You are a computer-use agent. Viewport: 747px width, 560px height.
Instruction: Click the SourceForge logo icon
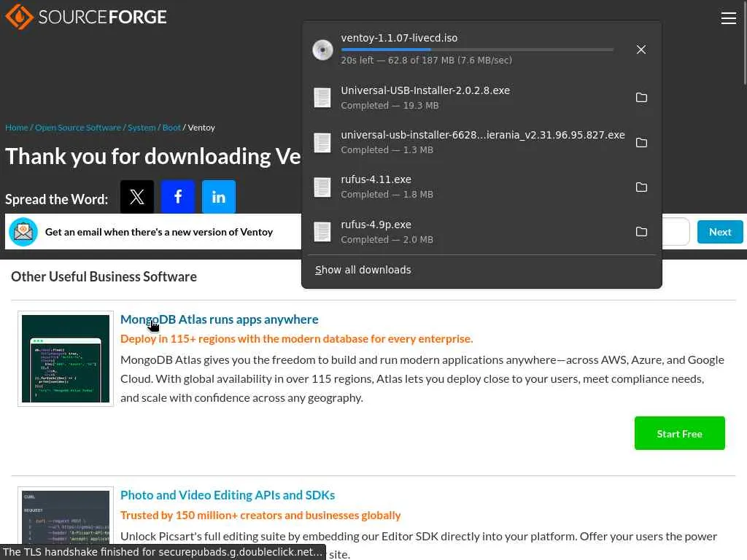[x=19, y=17]
